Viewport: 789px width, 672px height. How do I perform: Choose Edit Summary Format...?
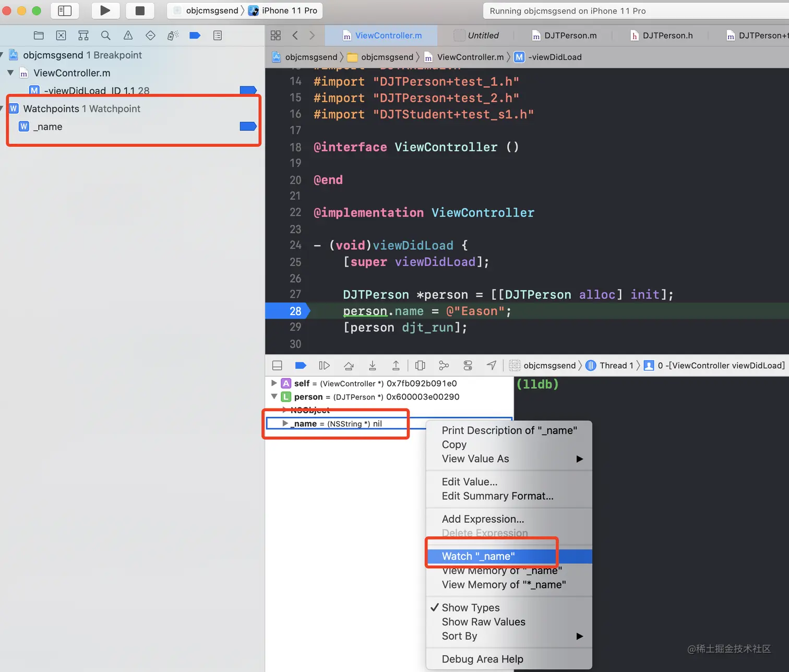point(509,496)
